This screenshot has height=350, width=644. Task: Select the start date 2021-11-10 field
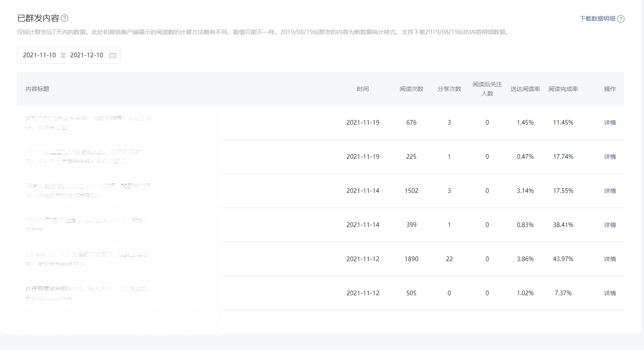click(x=40, y=55)
